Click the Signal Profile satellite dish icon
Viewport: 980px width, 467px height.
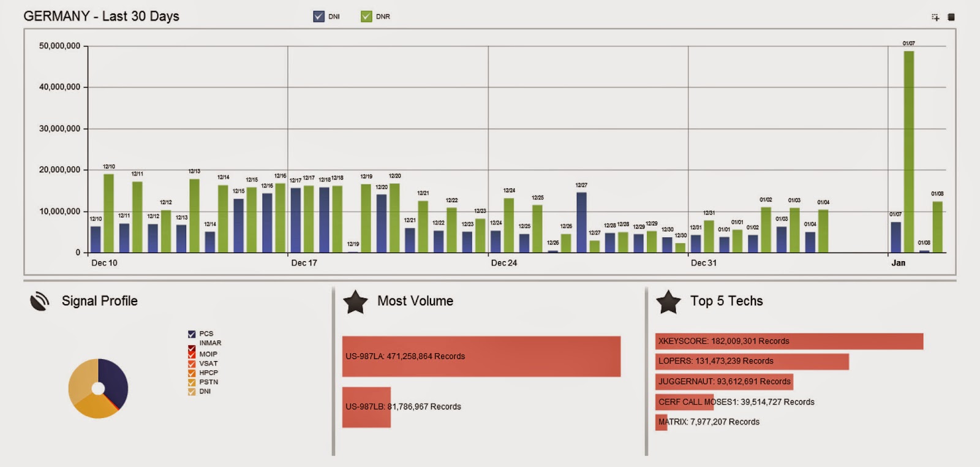click(40, 302)
